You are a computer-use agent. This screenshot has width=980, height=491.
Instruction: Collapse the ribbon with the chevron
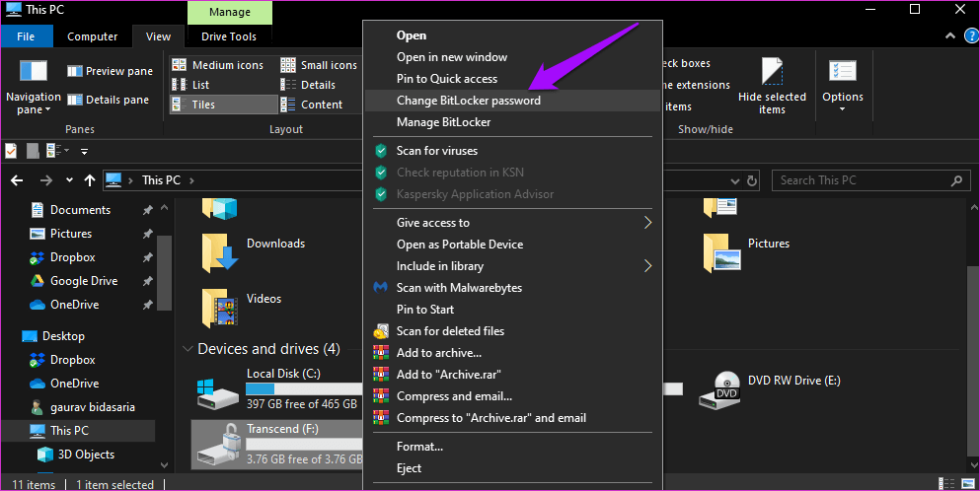point(950,36)
